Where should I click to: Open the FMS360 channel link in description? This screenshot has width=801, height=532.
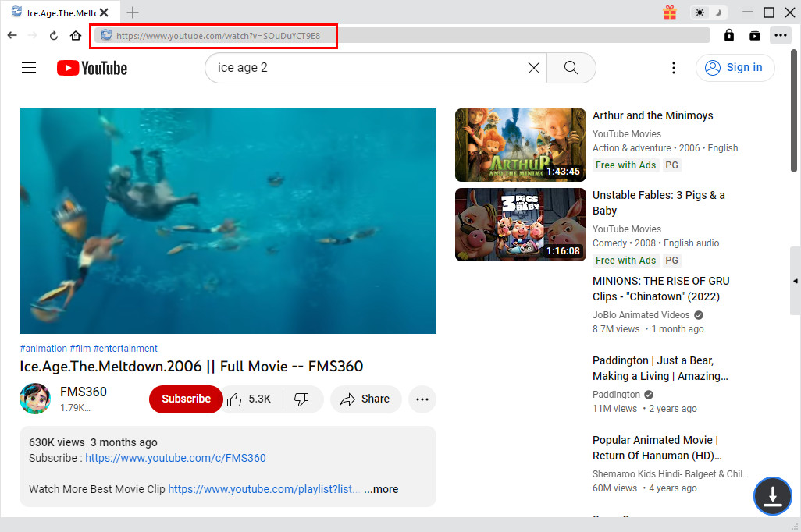tap(176, 458)
